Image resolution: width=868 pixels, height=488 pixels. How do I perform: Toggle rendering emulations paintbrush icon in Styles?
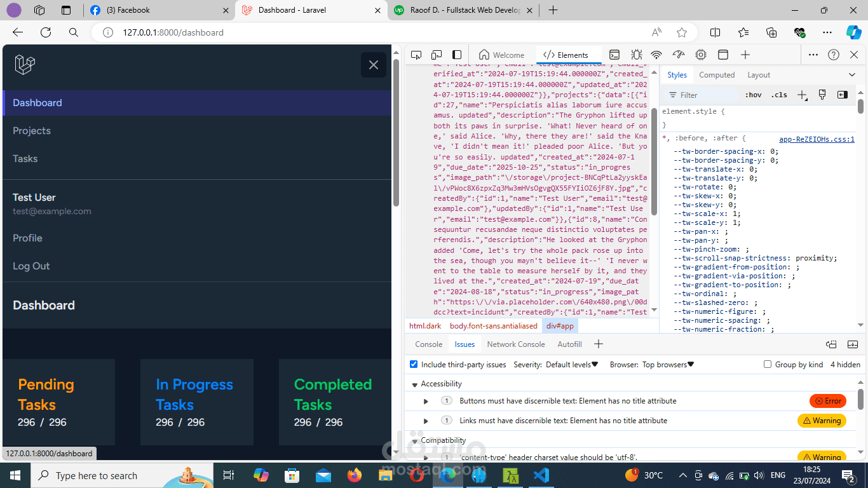tap(822, 95)
